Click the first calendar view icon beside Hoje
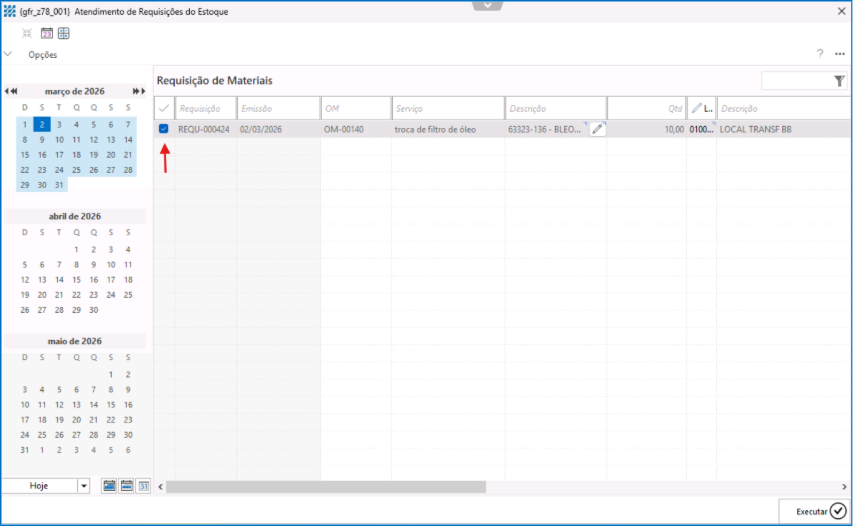Image resolution: width=853 pixels, height=526 pixels. [110, 486]
